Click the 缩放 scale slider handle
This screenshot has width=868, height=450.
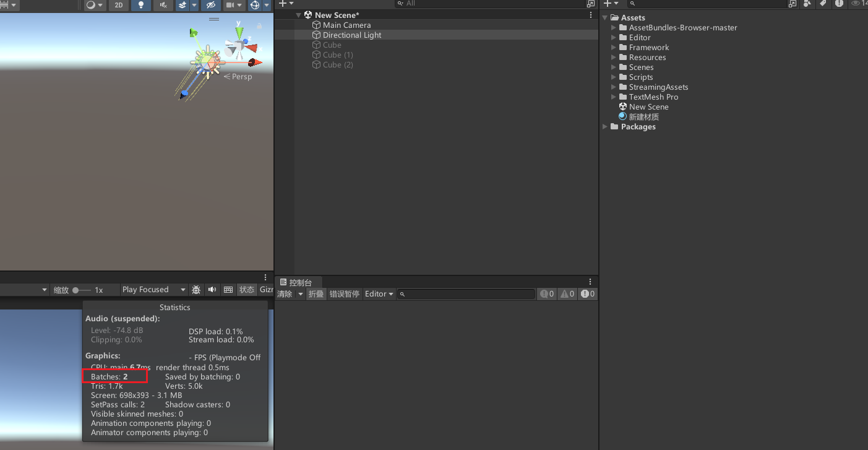pos(75,290)
